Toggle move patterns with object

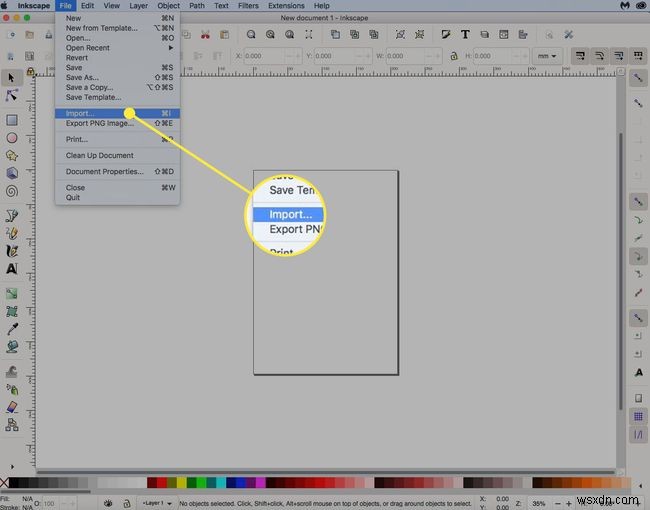coord(638,56)
